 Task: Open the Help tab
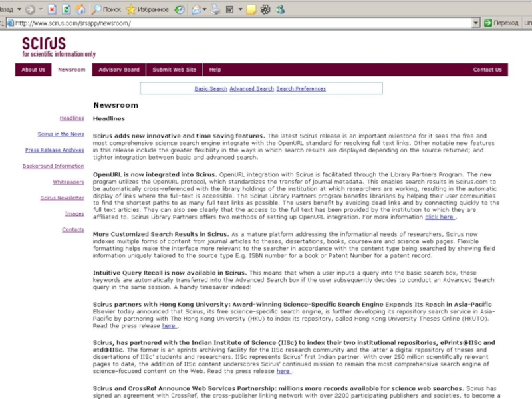[215, 70]
